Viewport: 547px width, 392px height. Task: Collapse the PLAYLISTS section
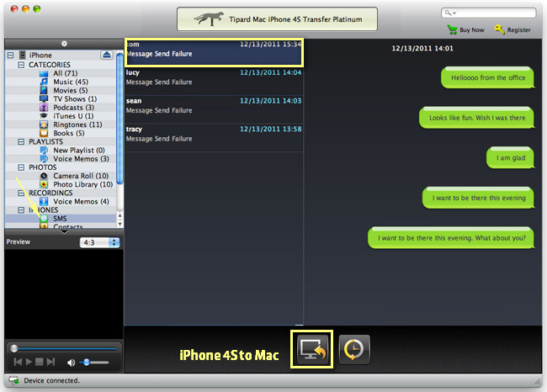pyautogui.click(x=21, y=141)
